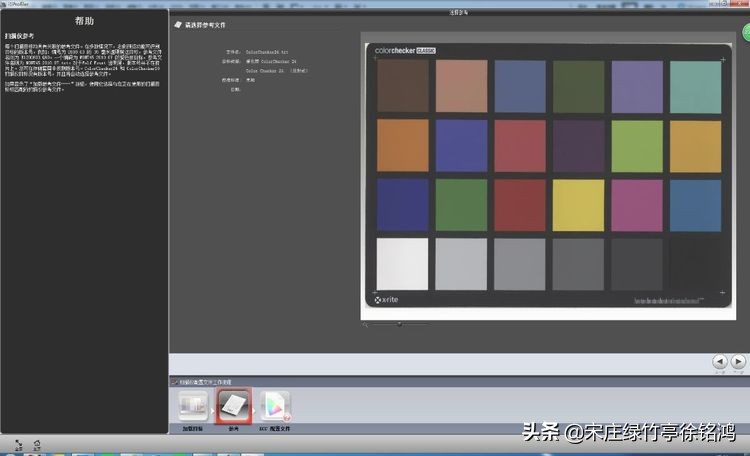Toggle the scanner profile workflow header checkbox
Viewport: 750px width, 456px height.
tap(175, 382)
